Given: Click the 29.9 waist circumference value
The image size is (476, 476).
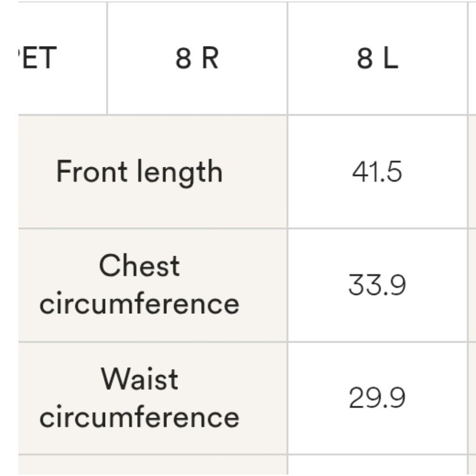Looking at the screenshot, I should [x=377, y=398].
